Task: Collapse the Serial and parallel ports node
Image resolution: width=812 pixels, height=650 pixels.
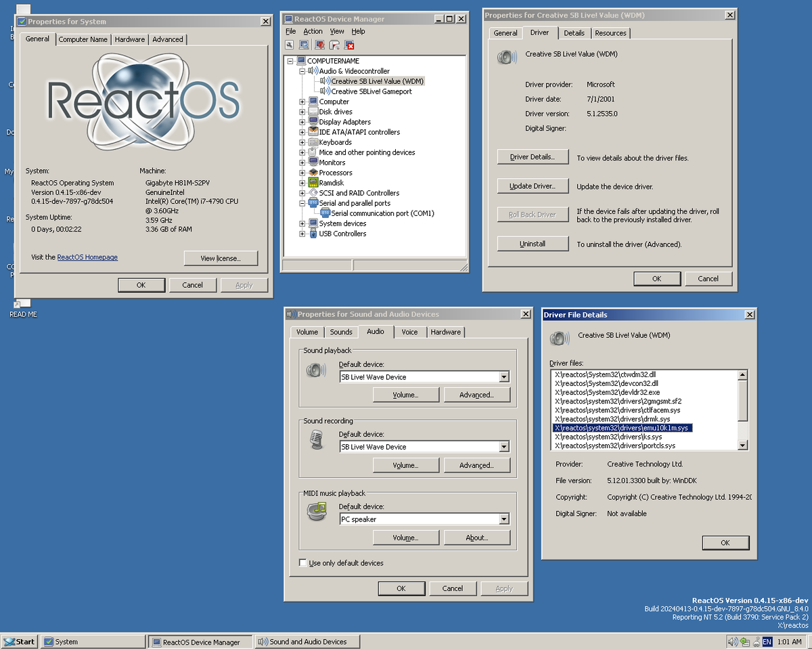Action: (302, 203)
